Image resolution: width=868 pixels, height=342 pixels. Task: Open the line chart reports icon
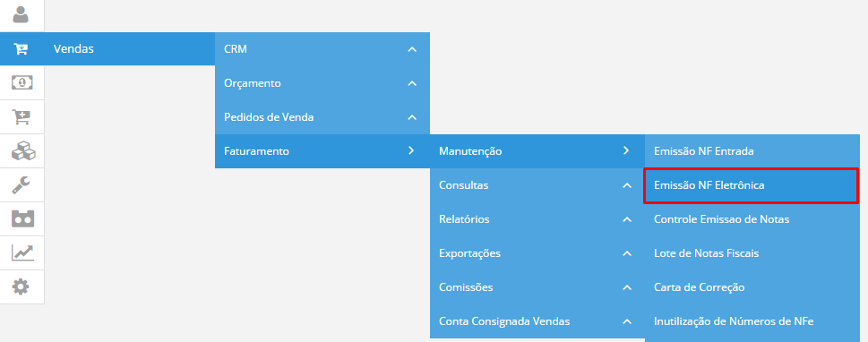pyautogui.click(x=22, y=252)
